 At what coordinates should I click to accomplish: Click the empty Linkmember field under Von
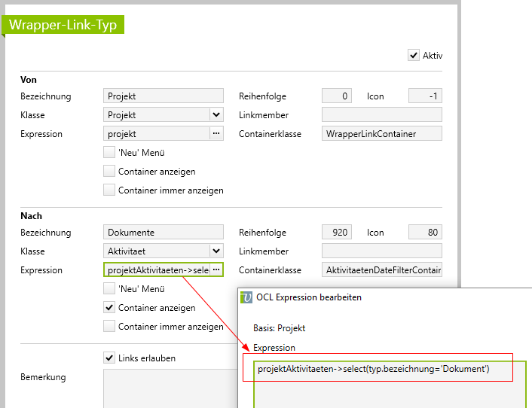tap(381, 115)
